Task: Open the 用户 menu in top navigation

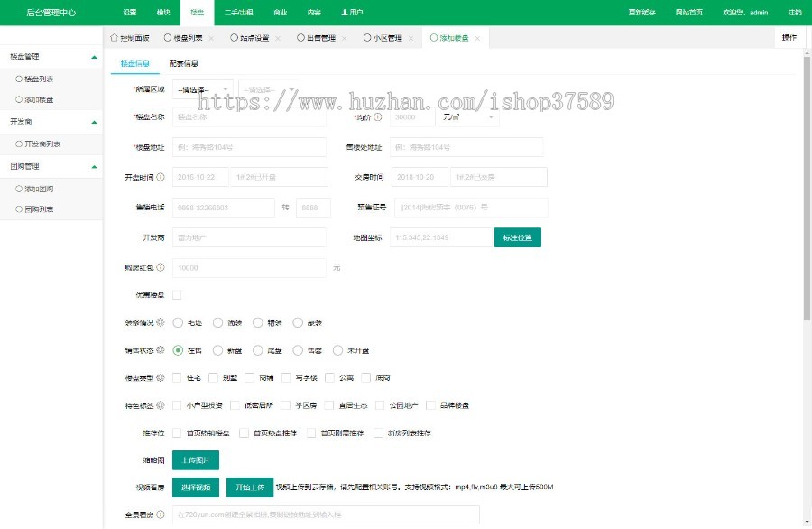Action: click(x=352, y=13)
